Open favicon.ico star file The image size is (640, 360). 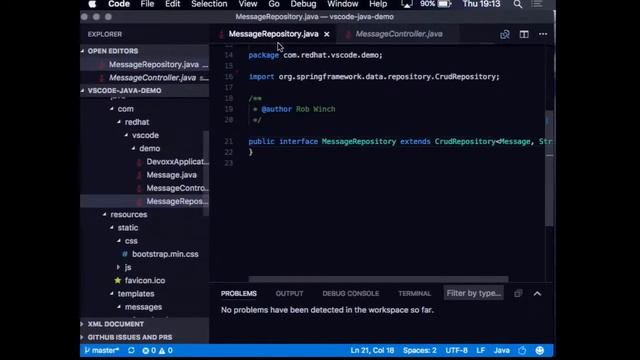(144, 280)
